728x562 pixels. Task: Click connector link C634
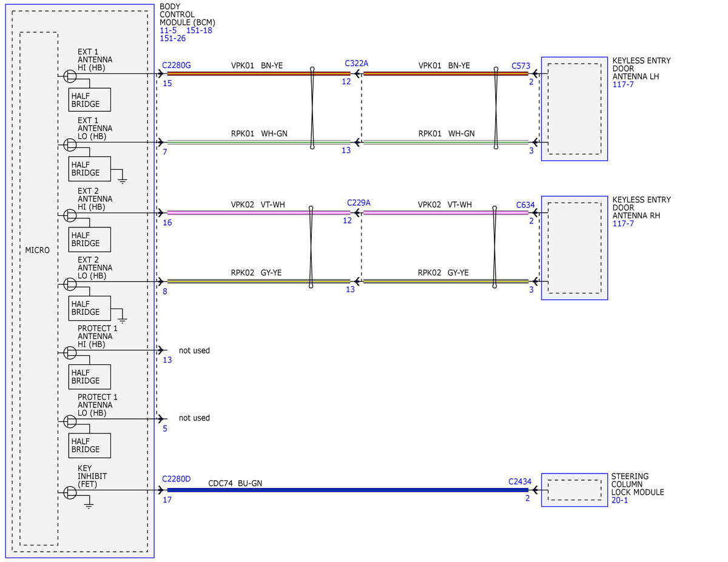pyautogui.click(x=525, y=205)
